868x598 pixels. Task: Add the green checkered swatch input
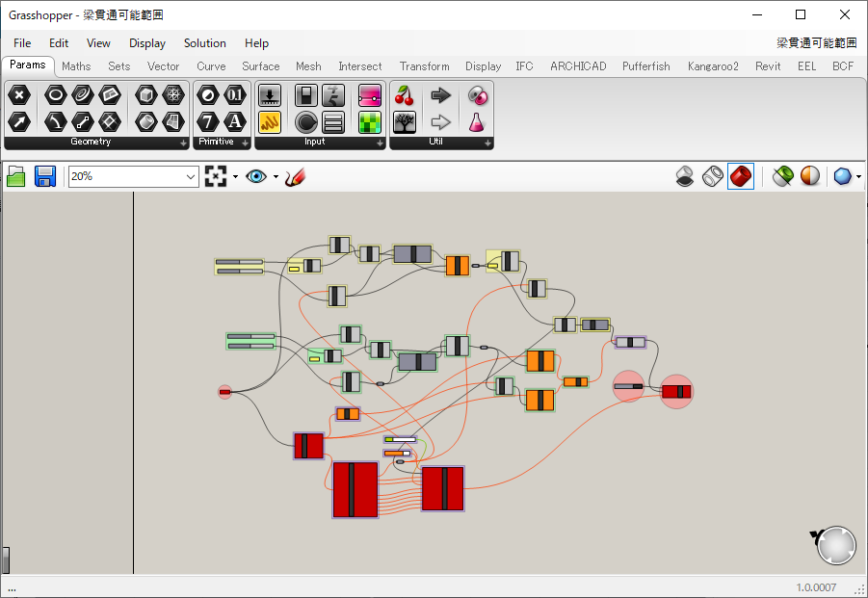click(x=370, y=121)
